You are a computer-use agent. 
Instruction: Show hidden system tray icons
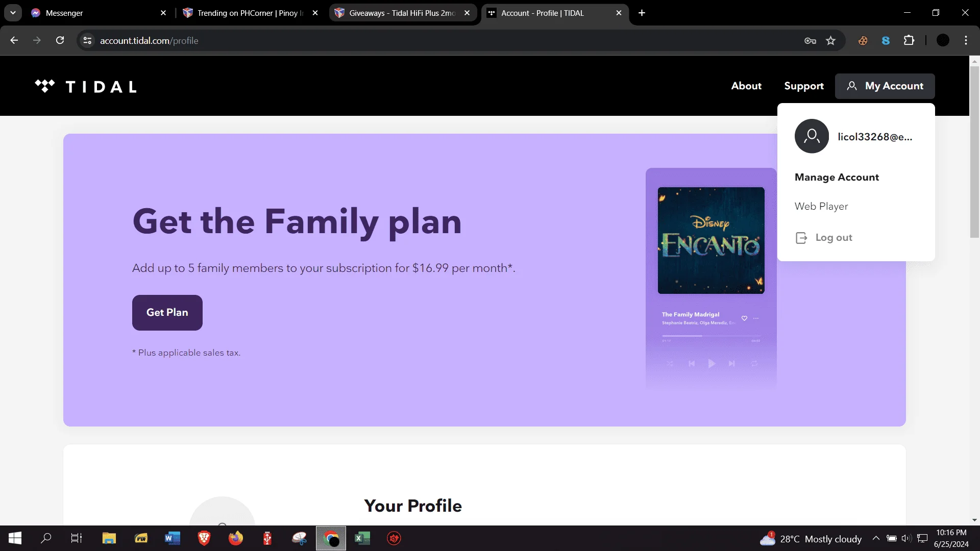pos(876,538)
